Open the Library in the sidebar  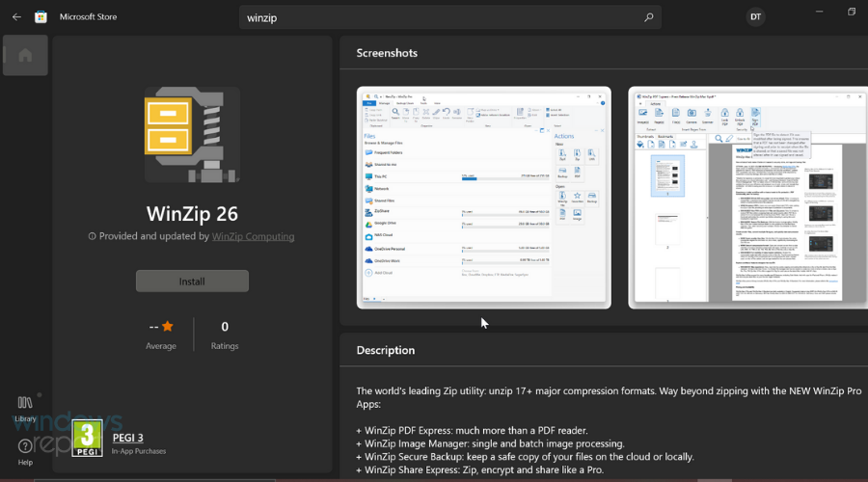point(25,408)
